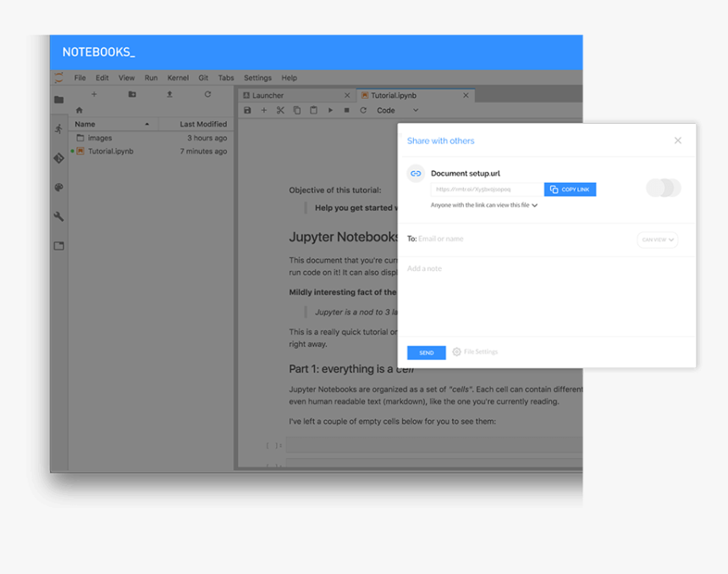This screenshot has width=728, height=574.
Task: Click the 'Add a note' text area
Action: point(547,297)
